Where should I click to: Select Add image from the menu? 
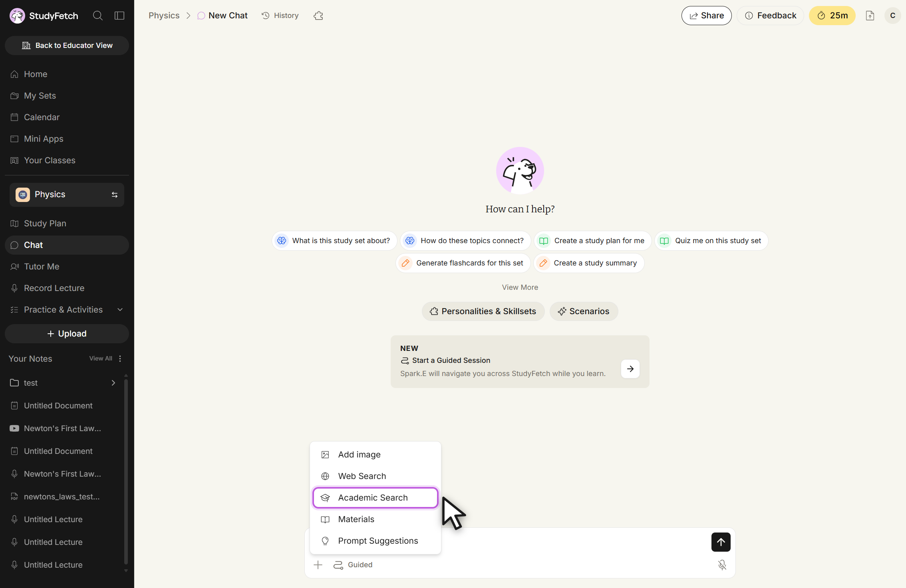point(376,455)
